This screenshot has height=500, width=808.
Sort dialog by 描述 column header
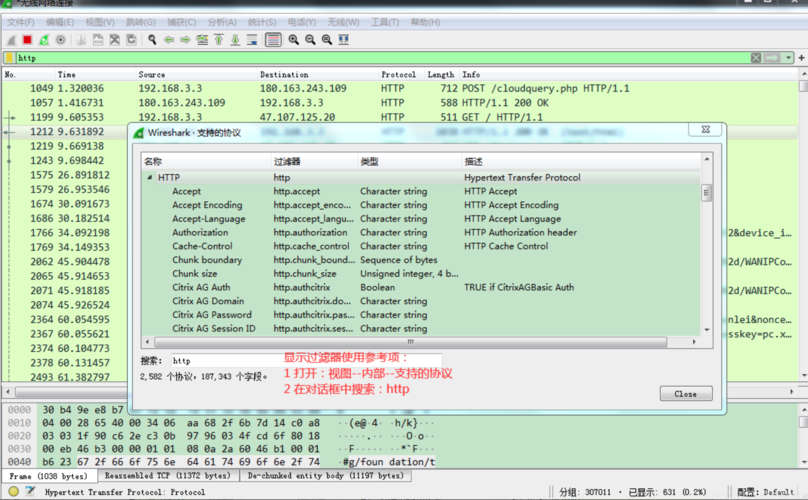[x=581, y=161]
